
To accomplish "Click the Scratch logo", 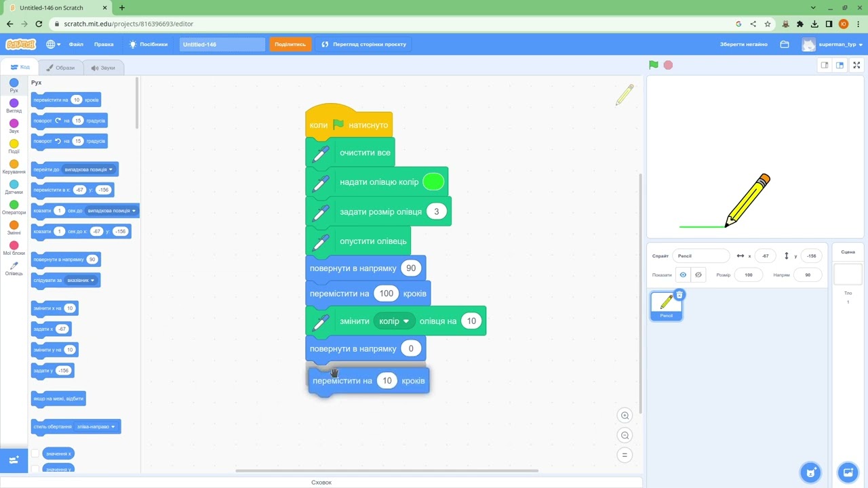I will (x=21, y=44).
